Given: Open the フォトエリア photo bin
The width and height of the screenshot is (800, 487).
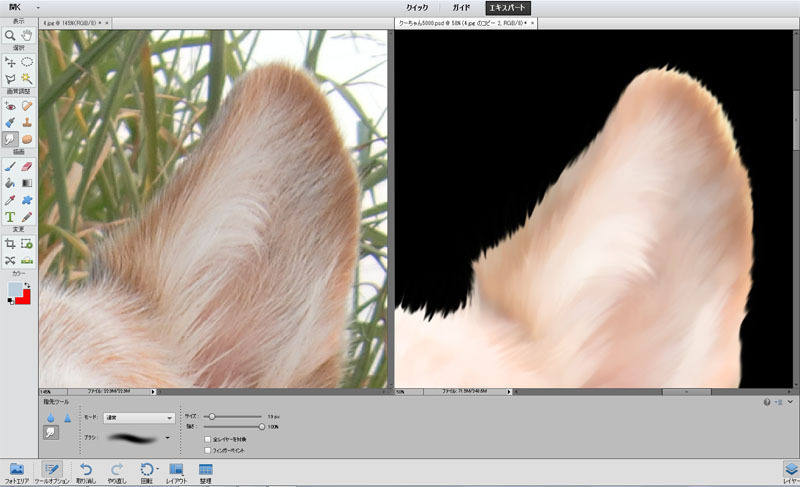Looking at the screenshot, I should tap(17, 472).
